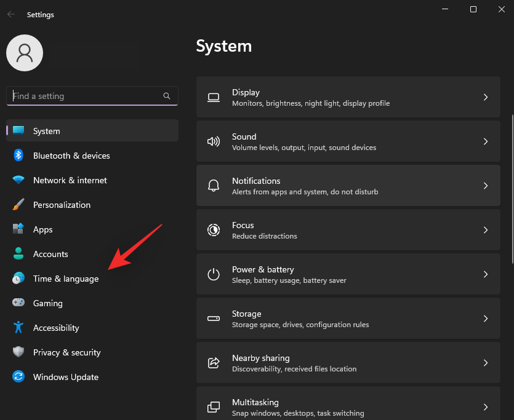The width and height of the screenshot is (514, 420).
Task: Expand the Sound settings chevron
Action: (x=486, y=141)
